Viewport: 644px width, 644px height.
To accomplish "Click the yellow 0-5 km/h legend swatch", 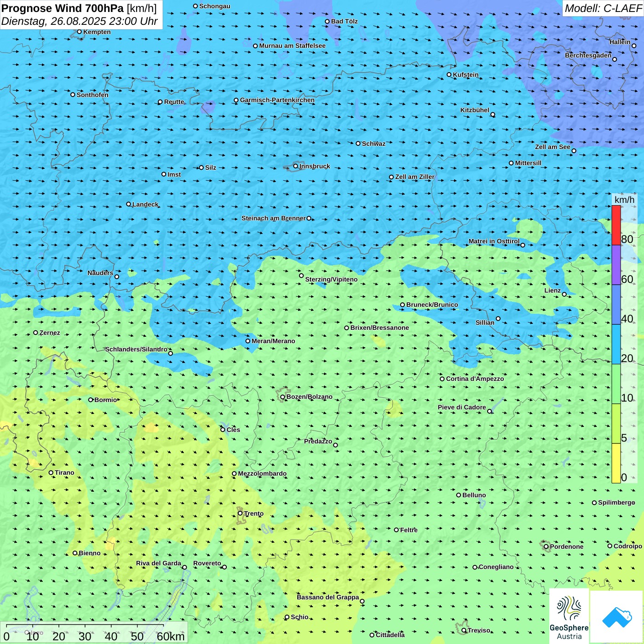I will click(x=616, y=463).
